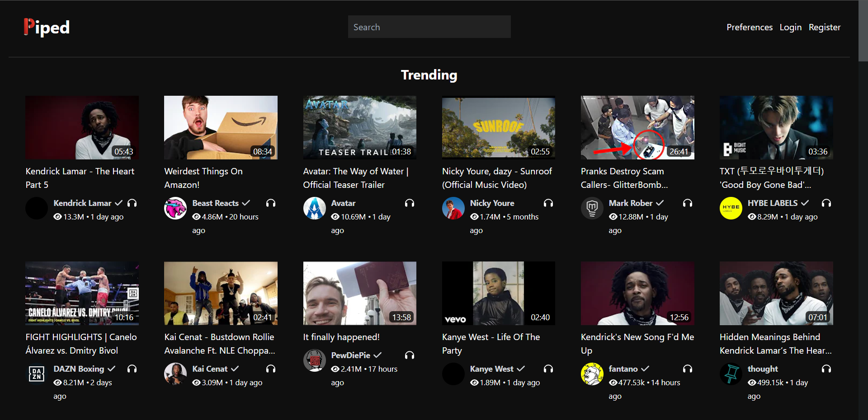Click headphones icon for Weirdest Things On Amazon
This screenshot has width=868, height=420.
click(271, 203)
